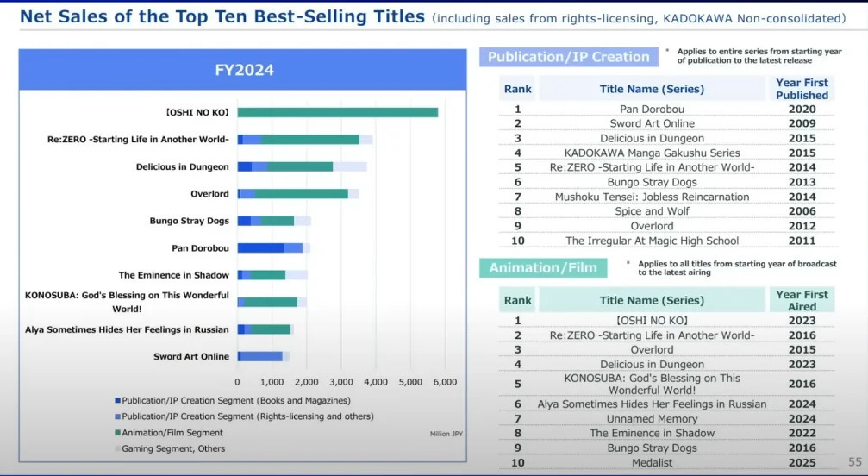Select Unnamed Memory row in animation table
Image resolution: width=868 pixels, height=476 pixels.
pyautogui.click(x=652, y=418)
